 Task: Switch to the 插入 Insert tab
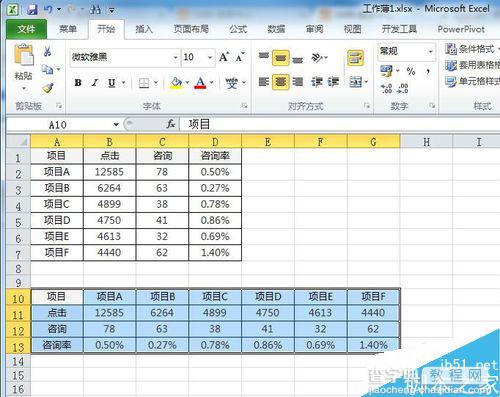point(144,29)
